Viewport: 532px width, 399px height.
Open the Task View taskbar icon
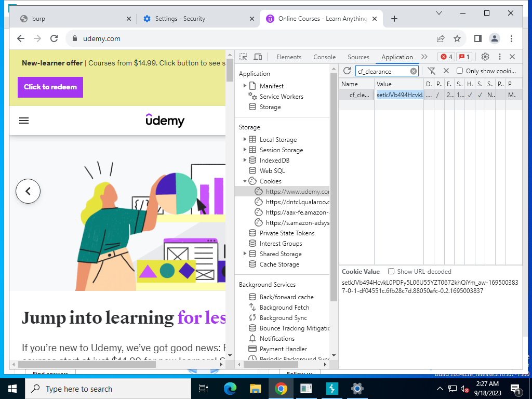coord(204,389)
